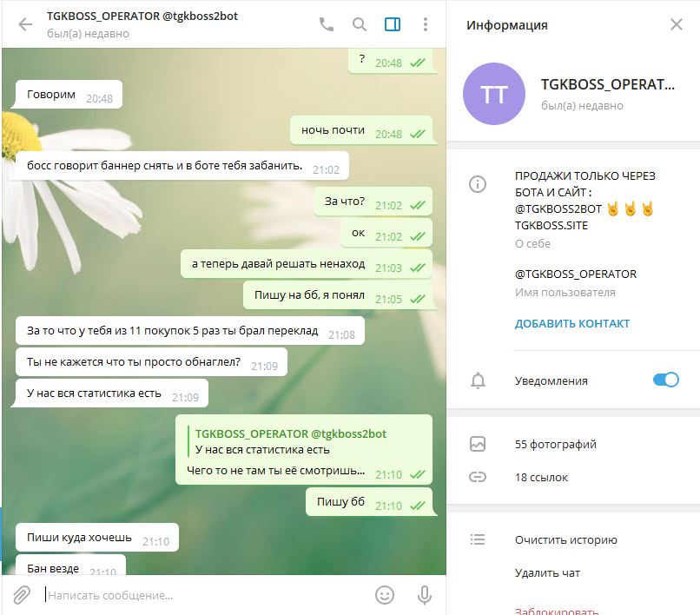The width and height of the screenshot is (700, 615).
Task: Go back using the arrow icon
Action: [25, 24]
